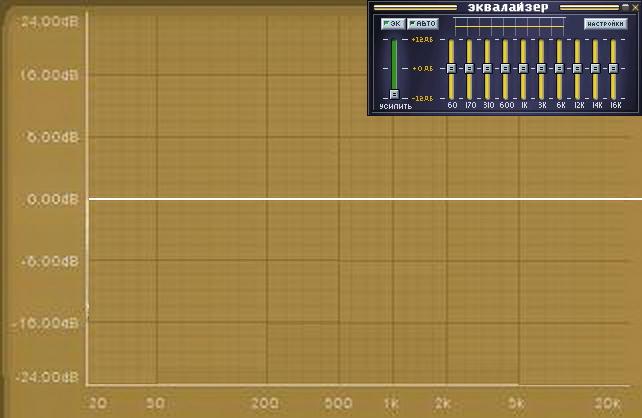Click the 20k frequency axis label
This screenshot has width=642, height=418.
tap(608, 403)
